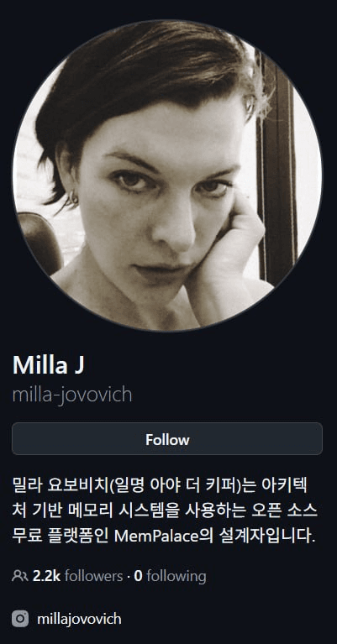Click the Instagram logo icon
This screenshot has height=644, width=337.
click(x=20, y=619)
